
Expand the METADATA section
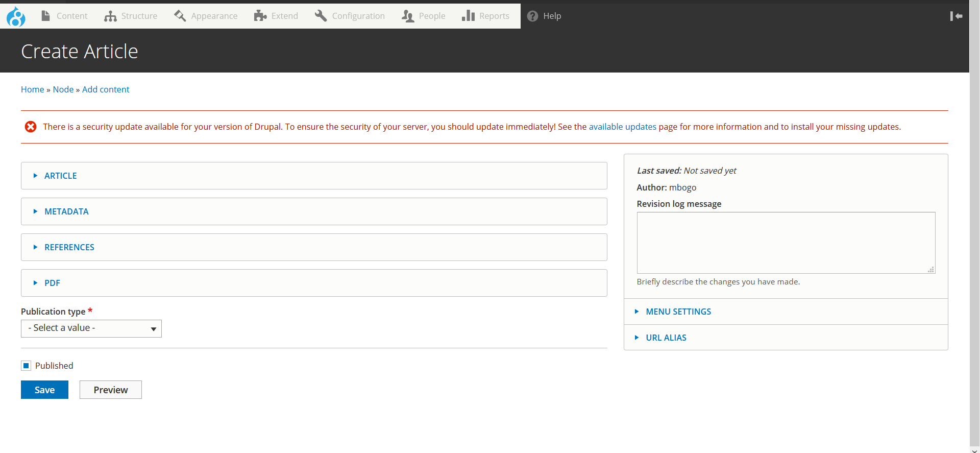click(x=66, y=211)
